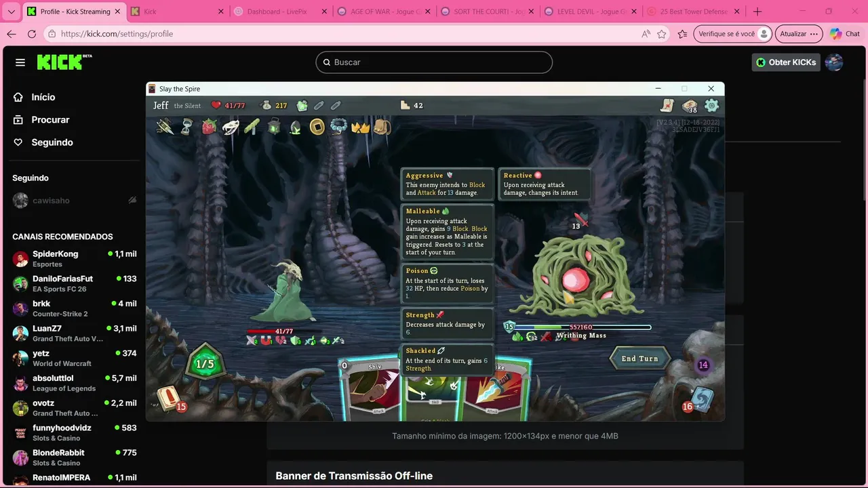The width and height of the screenshot is (868, 488).
Task: View the deck icon showing 38 cards
Action: (x=690, y=105)
